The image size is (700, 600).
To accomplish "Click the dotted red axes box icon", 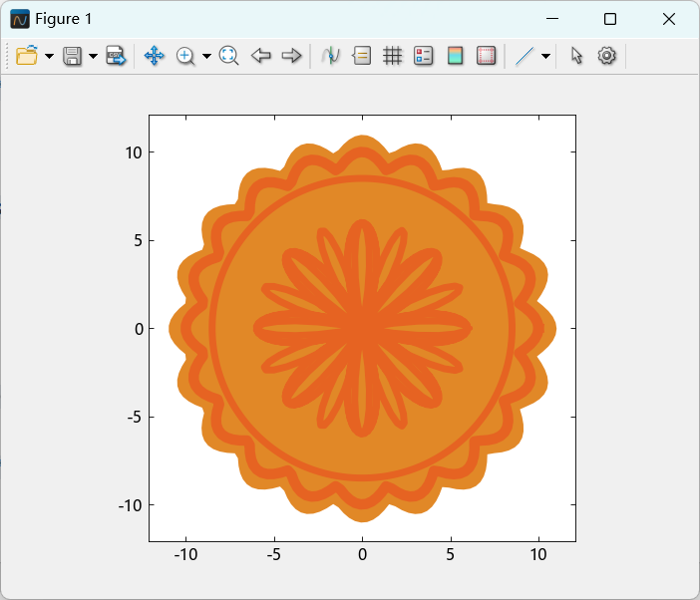I will (486, 56).
